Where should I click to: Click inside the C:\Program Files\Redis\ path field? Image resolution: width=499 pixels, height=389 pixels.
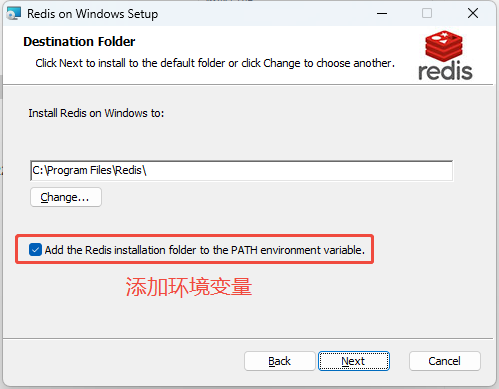(242, 171)
